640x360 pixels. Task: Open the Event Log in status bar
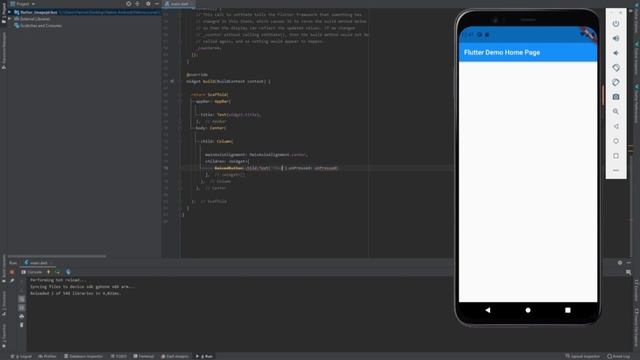pyautogui.click(x=618, y=356)
